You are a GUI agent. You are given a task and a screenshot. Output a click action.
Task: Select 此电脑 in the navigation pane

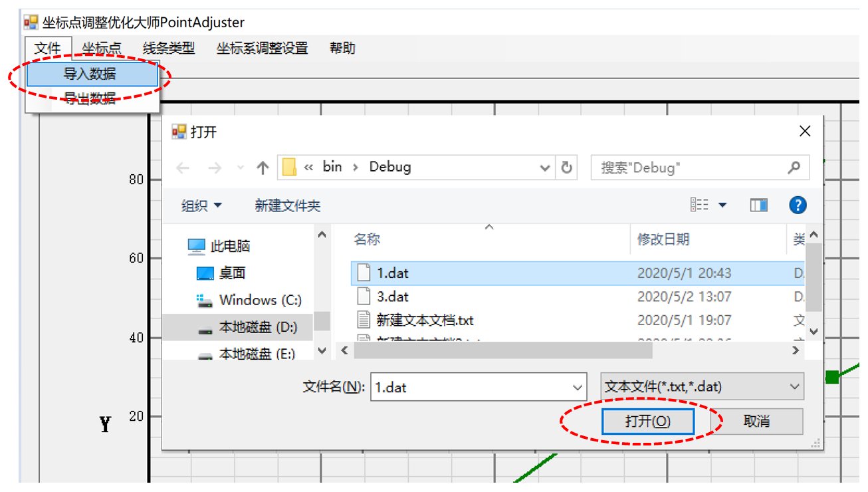coord(219,247)
